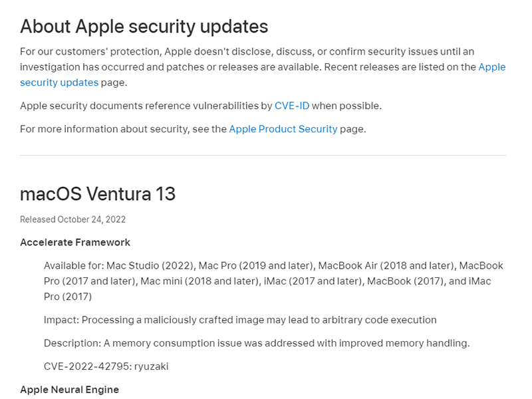Viewport: 532px width, 399px height.
Task: Click the Description line about memory handling
Action: pos(257,343)
